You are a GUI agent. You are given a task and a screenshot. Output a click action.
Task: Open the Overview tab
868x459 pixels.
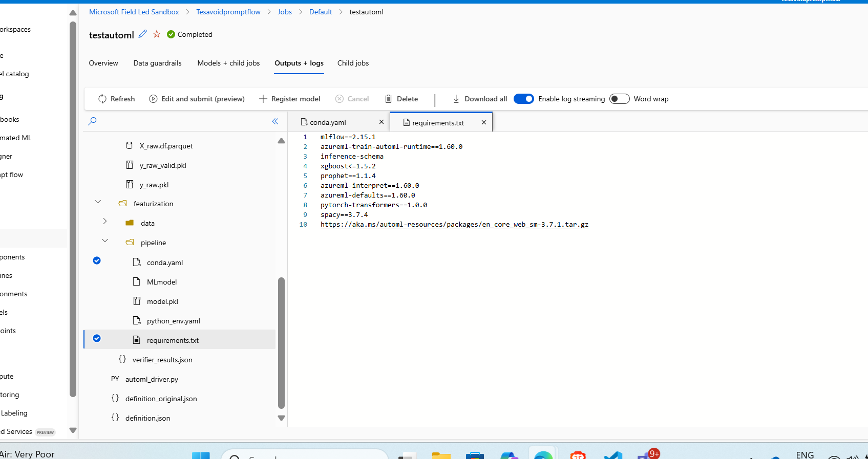click(103, 63)
